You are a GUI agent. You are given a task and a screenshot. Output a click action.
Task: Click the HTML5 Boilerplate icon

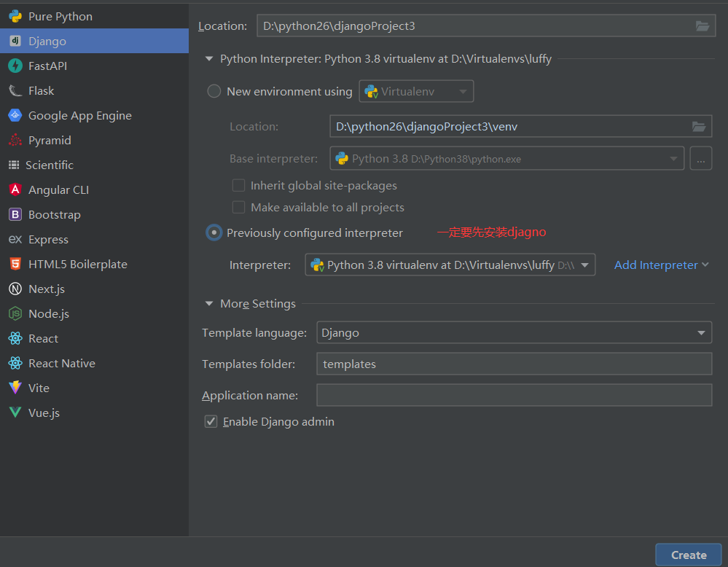point(15,264)
